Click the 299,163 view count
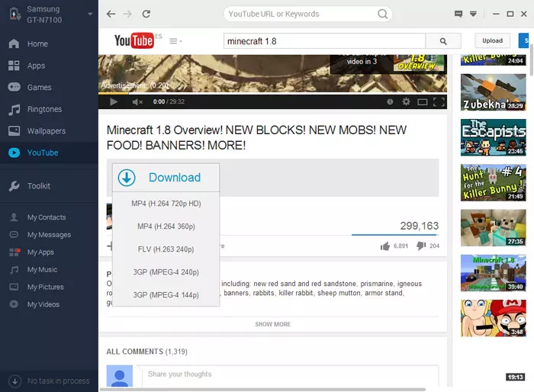 [420, 226]
